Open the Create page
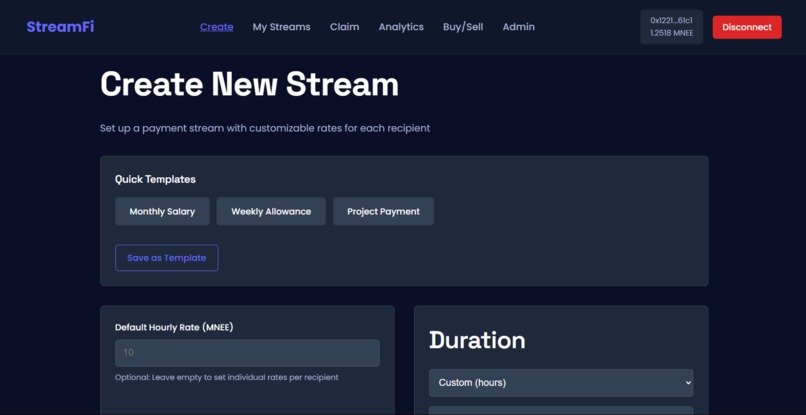806x415 pixels. click(x=216, y=27)
